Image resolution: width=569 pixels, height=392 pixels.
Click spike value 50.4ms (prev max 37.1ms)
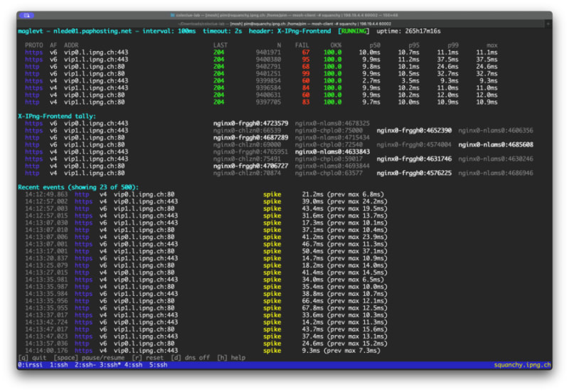pos(345,251)
